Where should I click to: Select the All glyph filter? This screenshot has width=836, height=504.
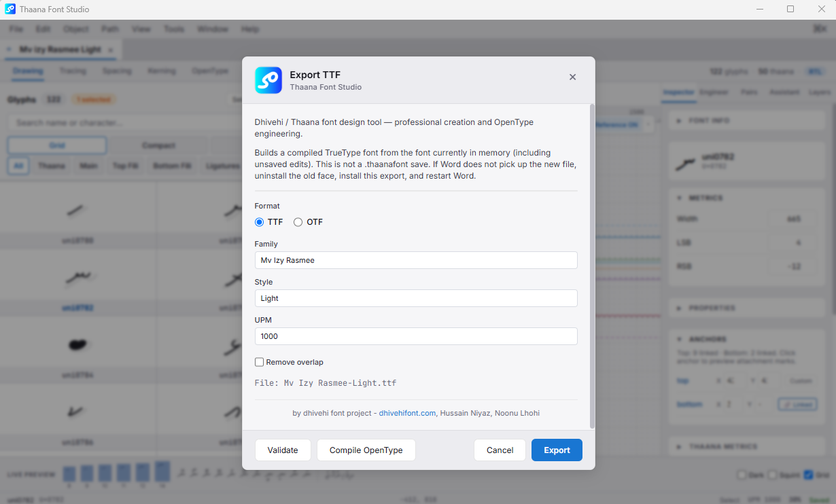click(x=18, y=166)
